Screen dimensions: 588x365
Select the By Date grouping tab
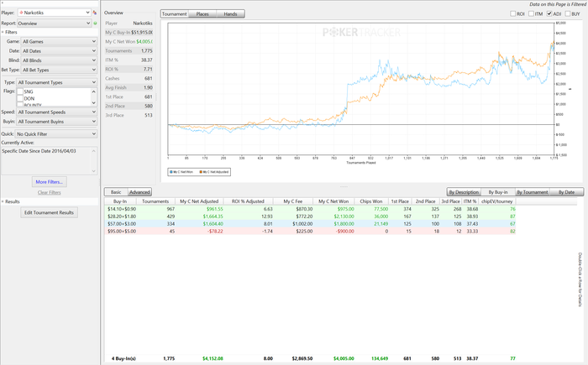(566, 192)
